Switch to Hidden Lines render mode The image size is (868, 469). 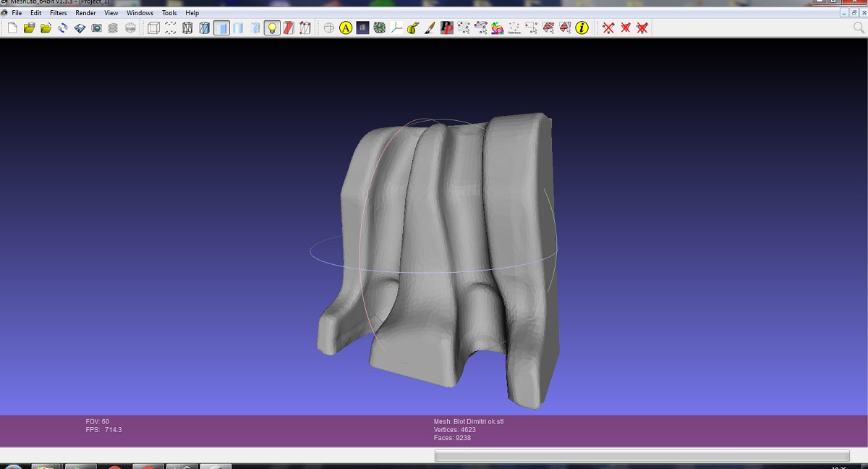[x=205, y=28]
